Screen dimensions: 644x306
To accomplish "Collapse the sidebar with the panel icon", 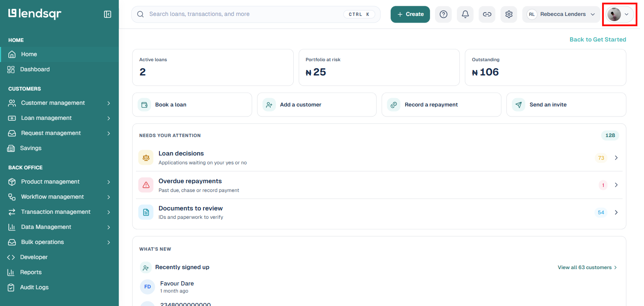I will pyautogui.click(x=107, y=14).
